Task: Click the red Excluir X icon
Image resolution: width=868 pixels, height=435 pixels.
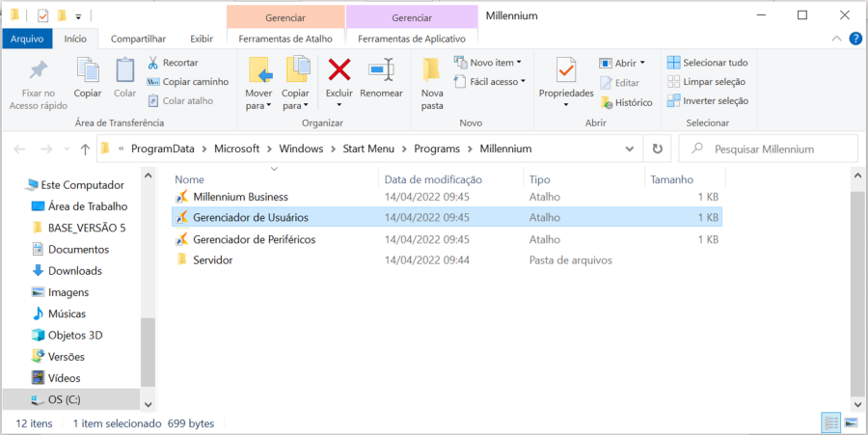Action: point(339,70)
